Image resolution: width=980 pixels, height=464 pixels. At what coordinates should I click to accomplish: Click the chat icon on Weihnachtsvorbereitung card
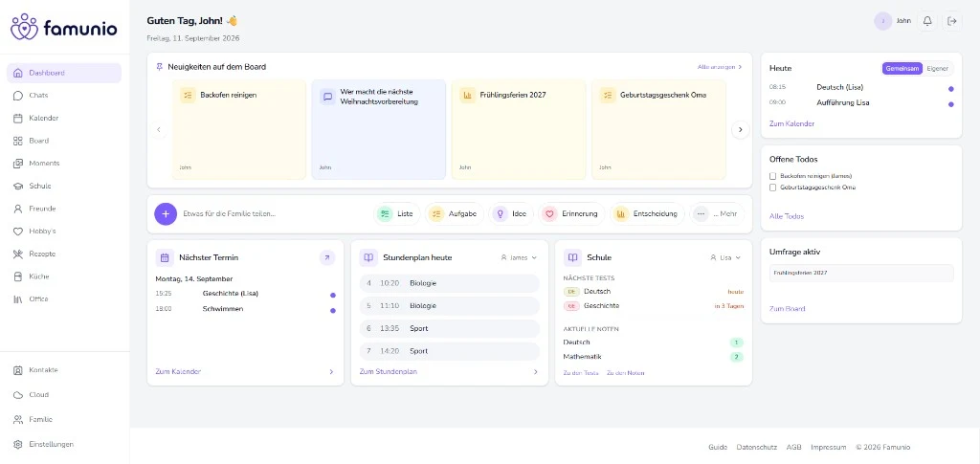[327, 97]
